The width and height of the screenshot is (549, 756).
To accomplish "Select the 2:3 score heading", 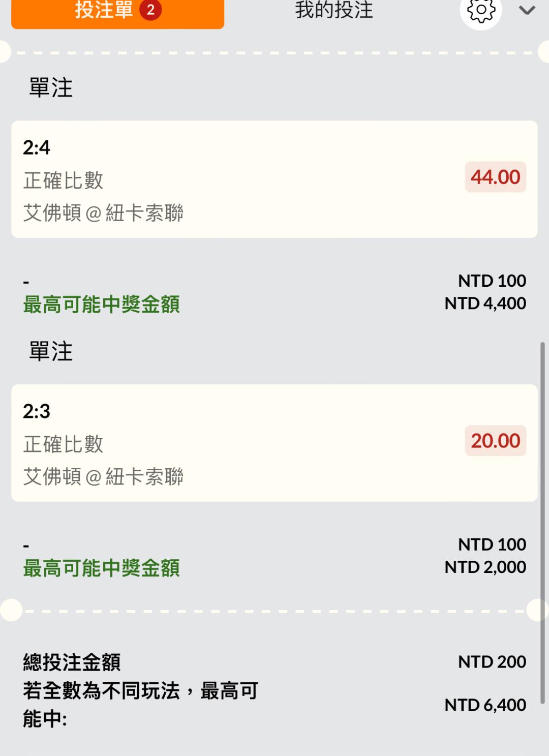I will pos(37,411).
